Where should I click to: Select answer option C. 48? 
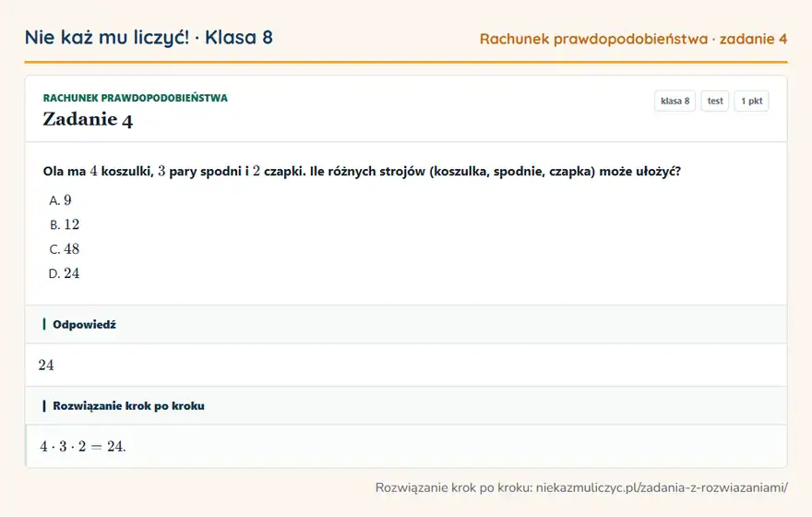65,248
